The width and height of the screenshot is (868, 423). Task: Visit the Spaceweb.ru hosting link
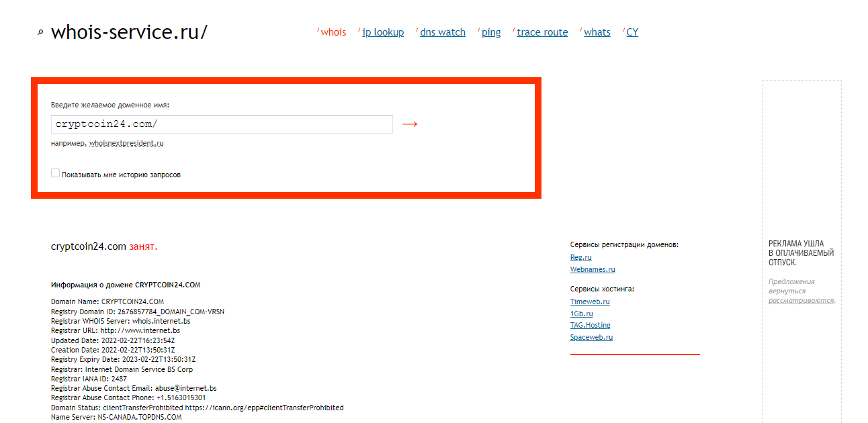591,337
